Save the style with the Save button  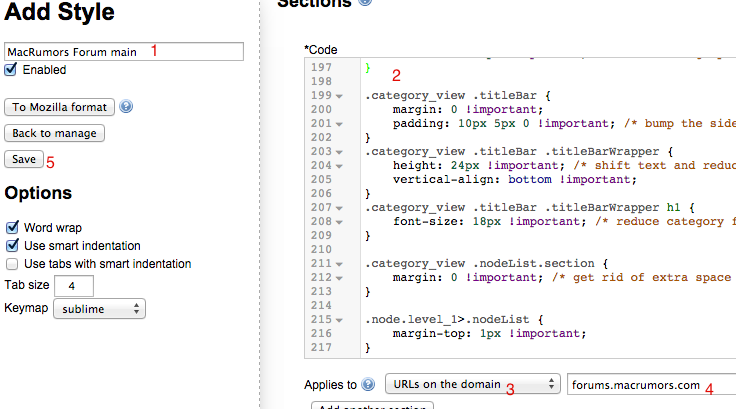point(24,159)
